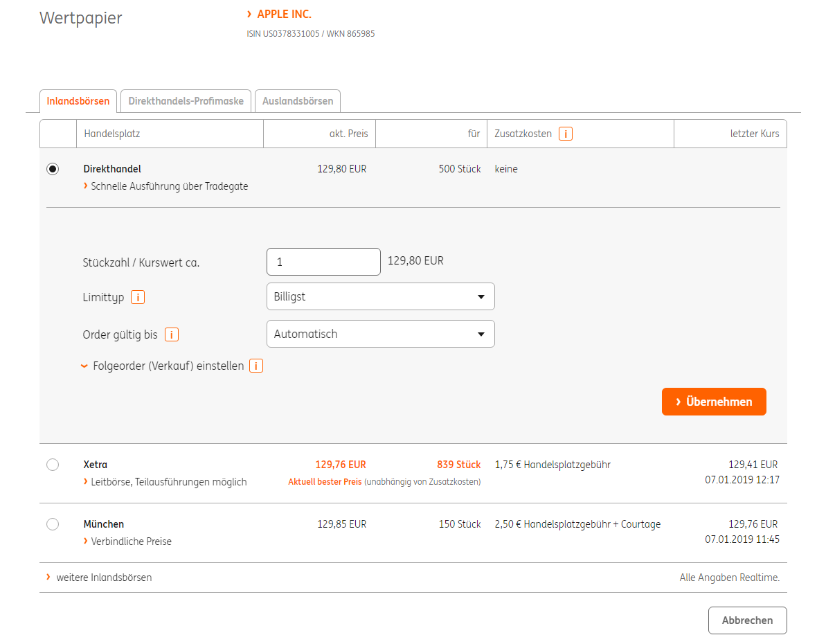Click the Order gültig bis info icon

(x=171, y=334)
